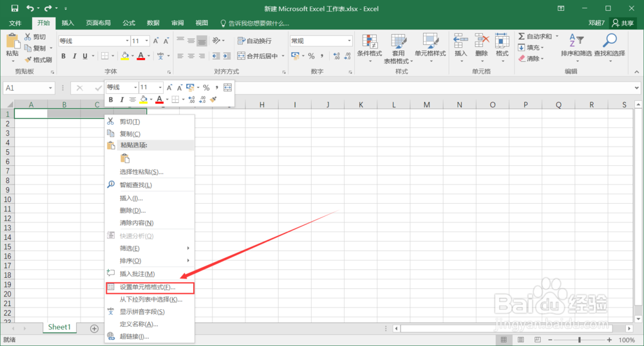The image size is (644, 346).
Task: Click the Clear (清除) button in the ribbon
Action: coord(531,59)
